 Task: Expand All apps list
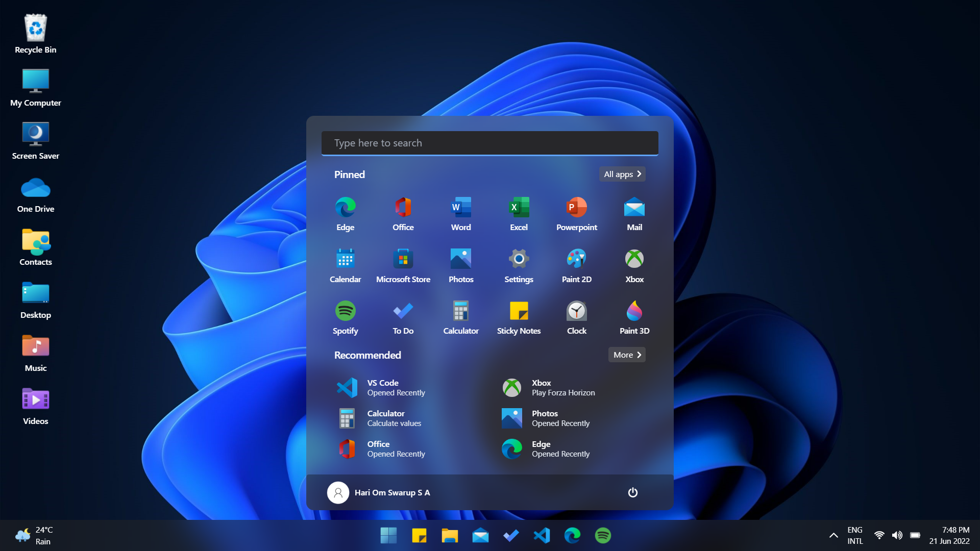[x=622, y=174]
